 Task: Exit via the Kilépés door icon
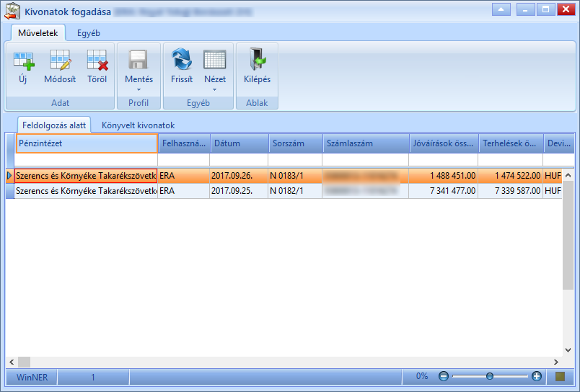point(258,59)
